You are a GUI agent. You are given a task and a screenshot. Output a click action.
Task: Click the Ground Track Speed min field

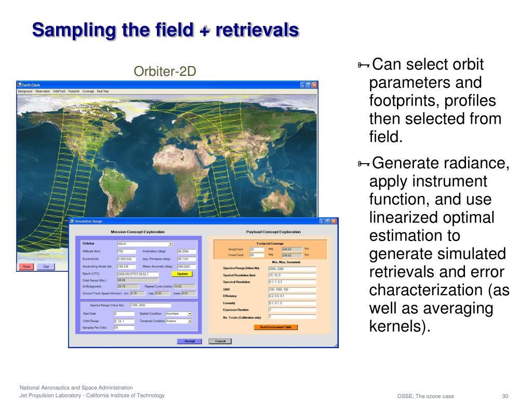[137, 293]
